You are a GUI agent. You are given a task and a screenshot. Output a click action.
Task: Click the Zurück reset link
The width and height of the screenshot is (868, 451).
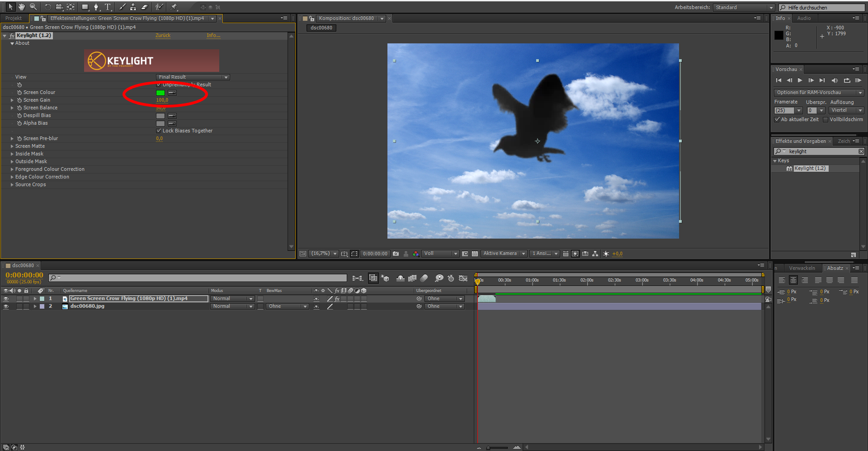pyautogui.click(x=163, y=35)
